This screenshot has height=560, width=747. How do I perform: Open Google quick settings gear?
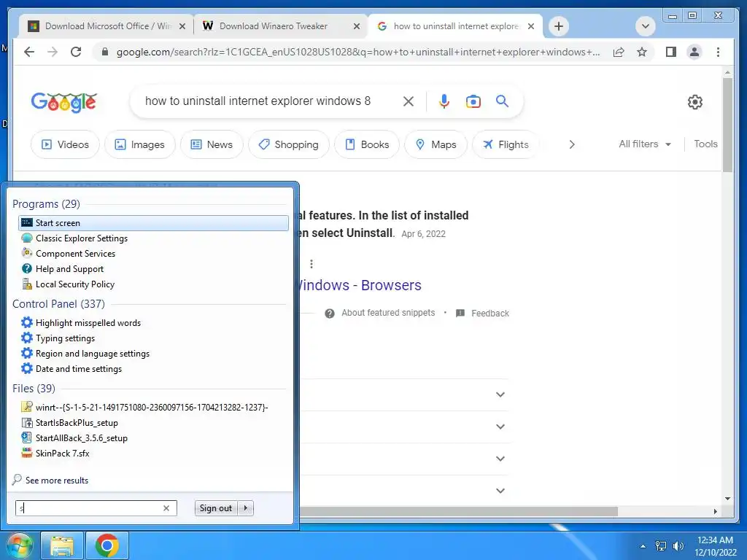pyautogui.click(x=695, y=102)
